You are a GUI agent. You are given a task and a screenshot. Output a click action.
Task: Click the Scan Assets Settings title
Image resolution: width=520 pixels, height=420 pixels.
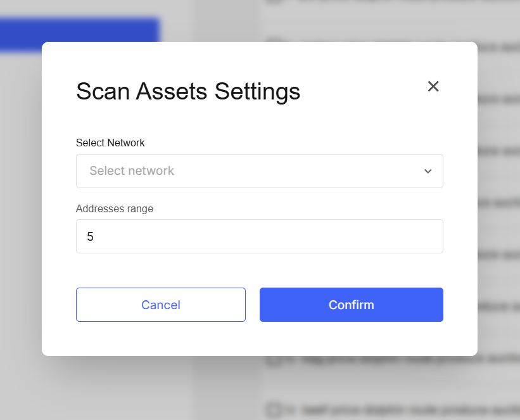pyautogui.click(x=187, y=92)
